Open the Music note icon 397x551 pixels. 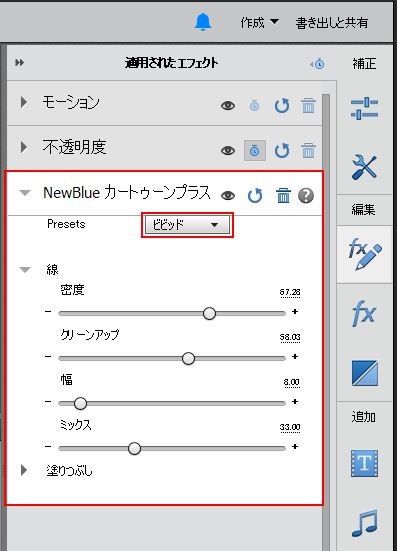[365, 523]
